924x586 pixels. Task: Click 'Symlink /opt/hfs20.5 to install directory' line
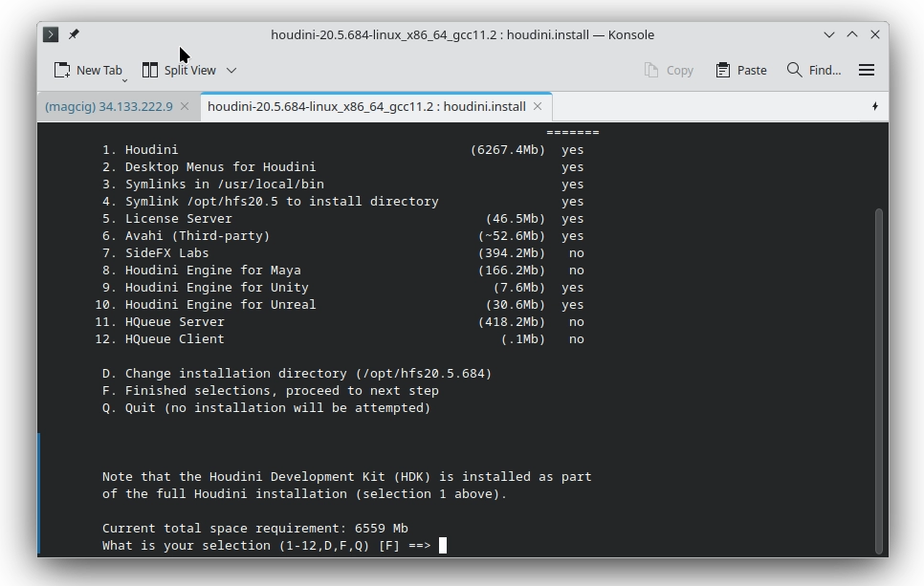pos(343,202)
